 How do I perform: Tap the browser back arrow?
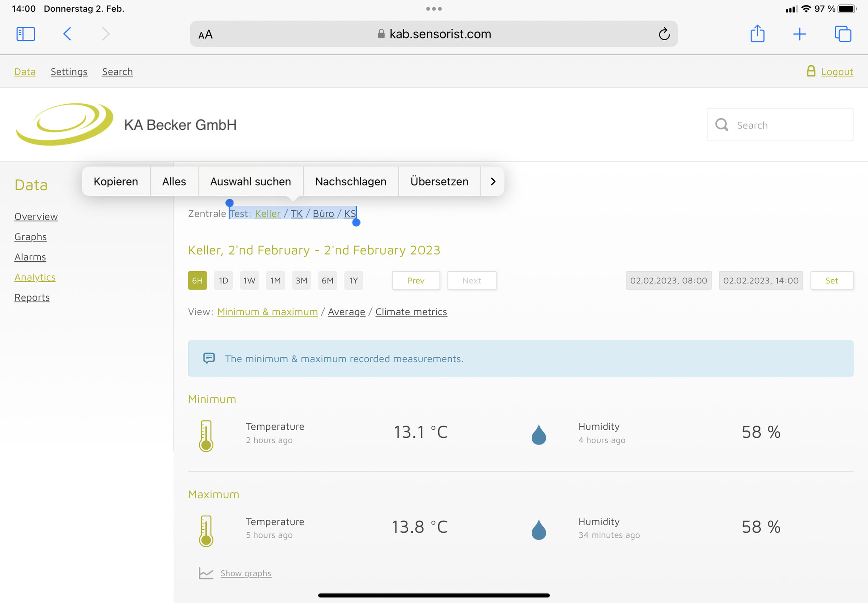click(67, 34)
